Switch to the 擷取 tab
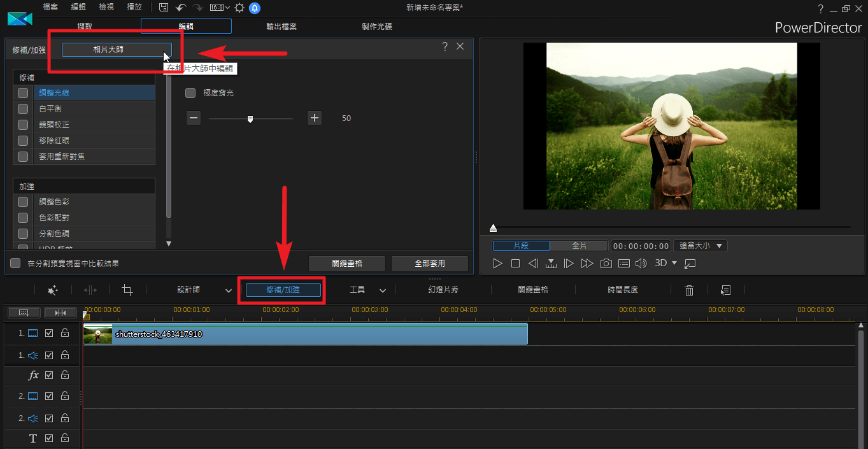The image size is (868, 449). coord(85,26)
